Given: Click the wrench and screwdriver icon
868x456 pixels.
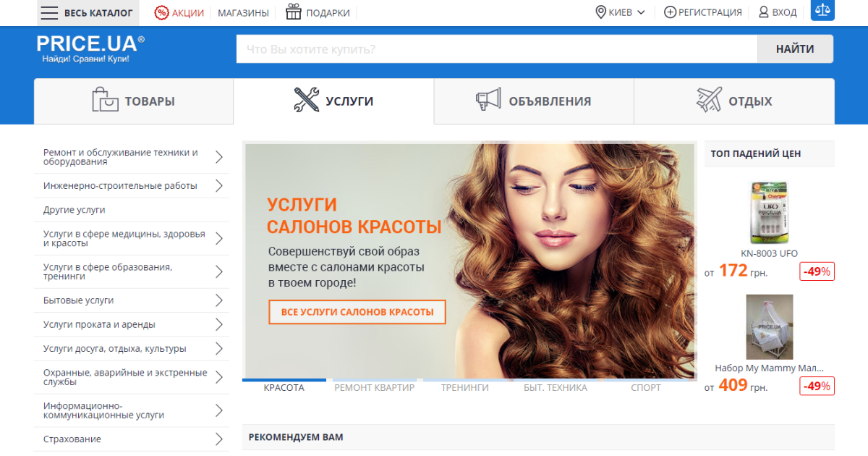Looking at the screenshot, I should click(306, 100).
